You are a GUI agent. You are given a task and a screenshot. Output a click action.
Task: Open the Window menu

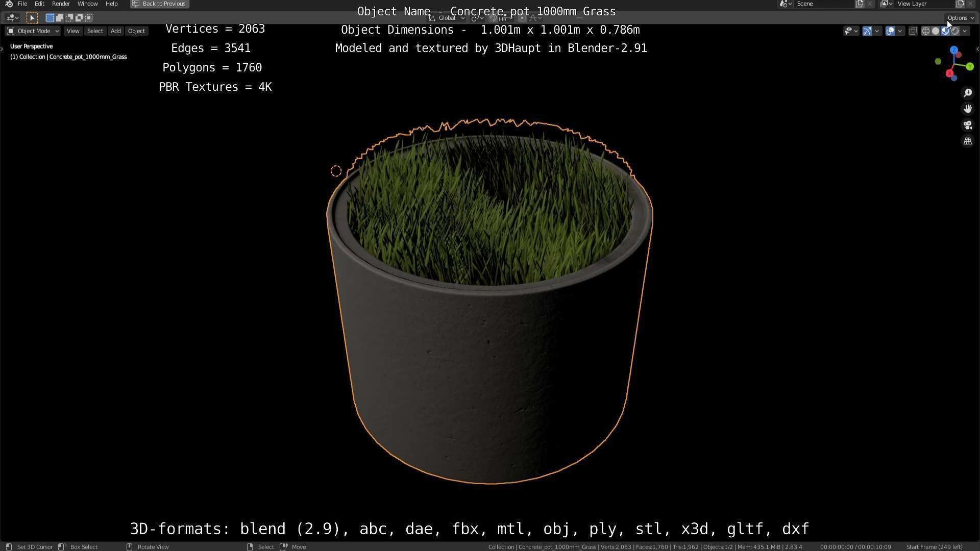click(87, 4)
